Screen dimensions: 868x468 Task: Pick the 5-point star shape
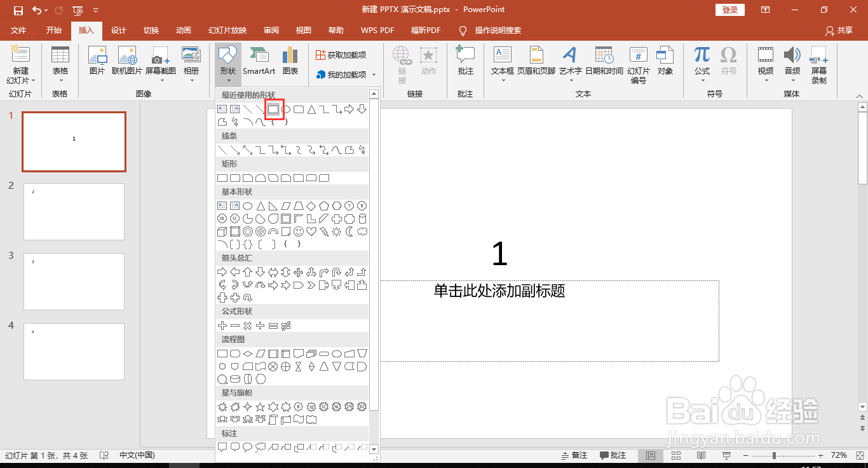(261, 407)
